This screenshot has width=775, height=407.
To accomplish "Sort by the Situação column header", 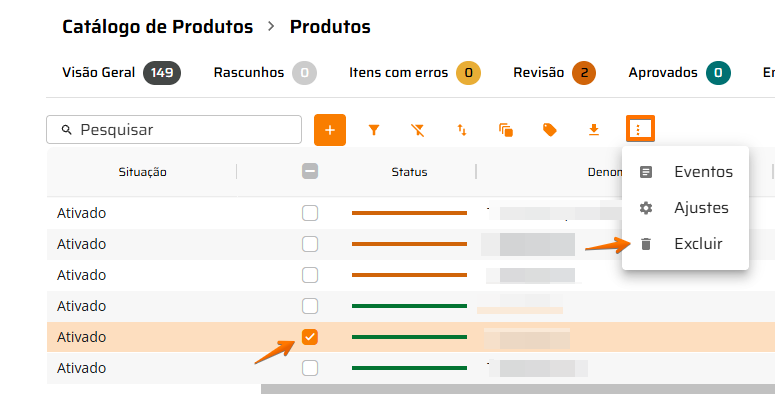I will click(142, 172).
